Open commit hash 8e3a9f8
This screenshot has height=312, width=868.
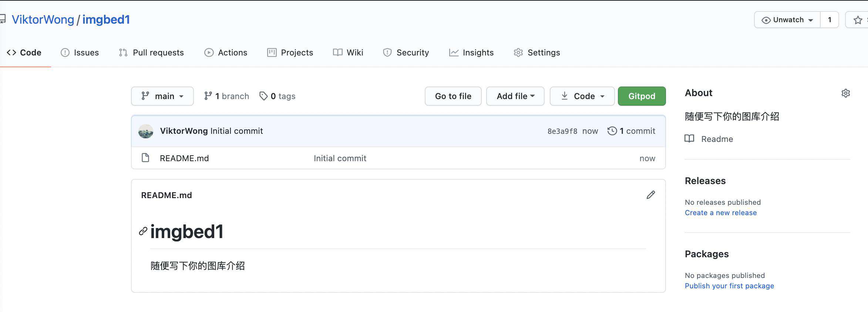coord(562,131)
